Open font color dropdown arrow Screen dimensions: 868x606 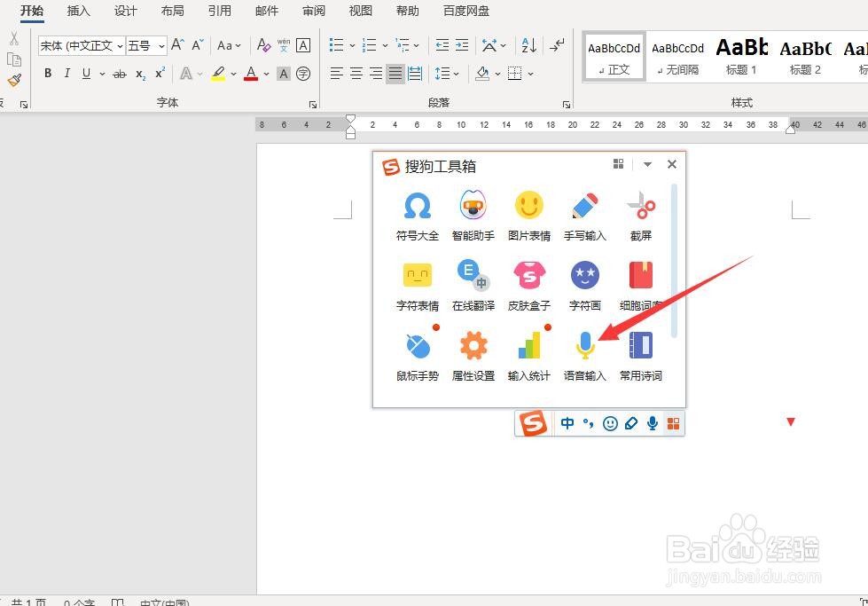point(266,74)
